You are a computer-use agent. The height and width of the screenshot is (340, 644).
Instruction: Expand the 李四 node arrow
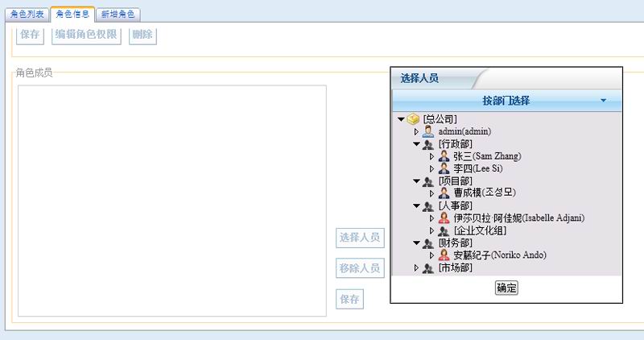tap(431, 168)
